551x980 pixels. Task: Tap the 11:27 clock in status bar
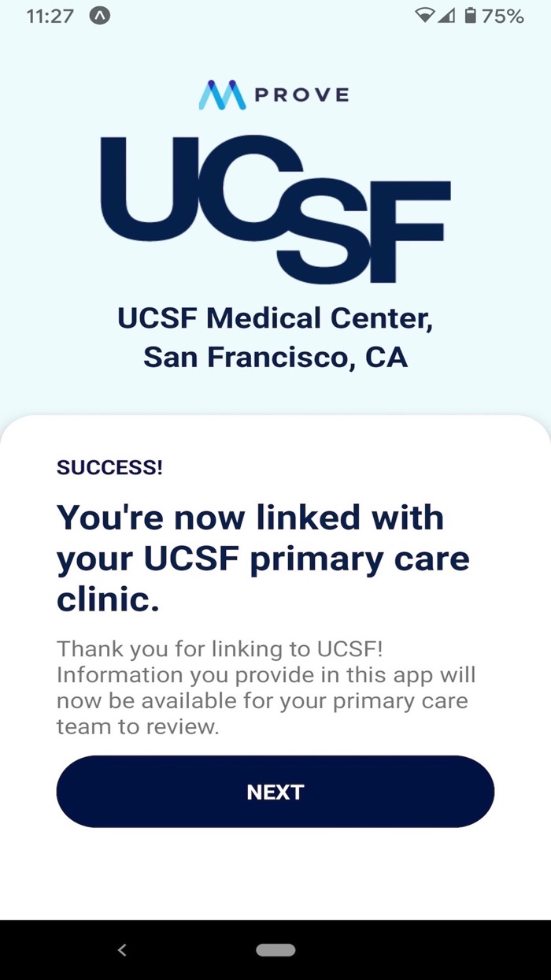(x=50, y=16)
